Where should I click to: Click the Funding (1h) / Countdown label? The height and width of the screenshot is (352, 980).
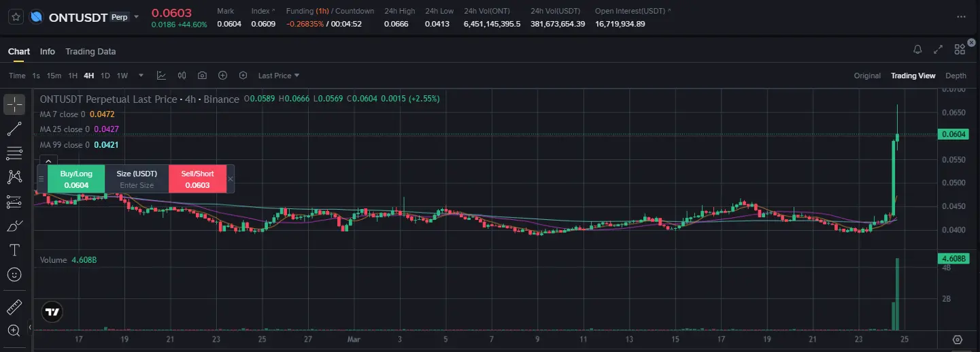click(x=330, y=11)
